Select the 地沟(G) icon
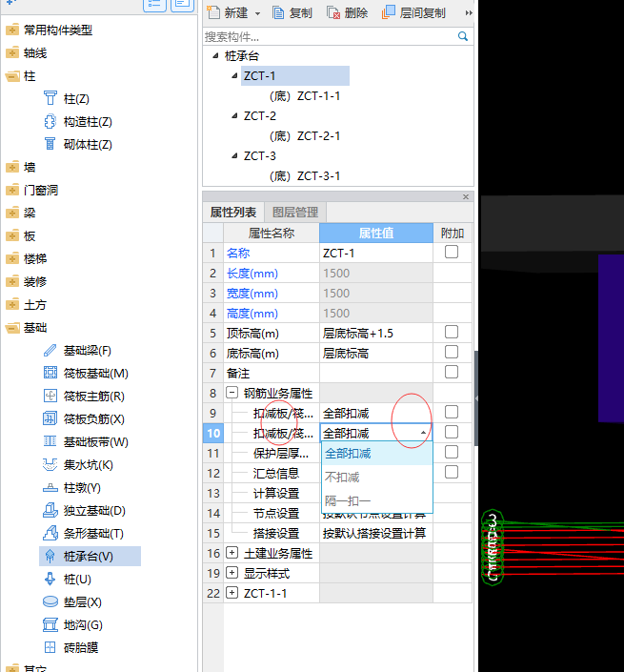This screenshot has width=624, height=672. click(x=50, y=625)
